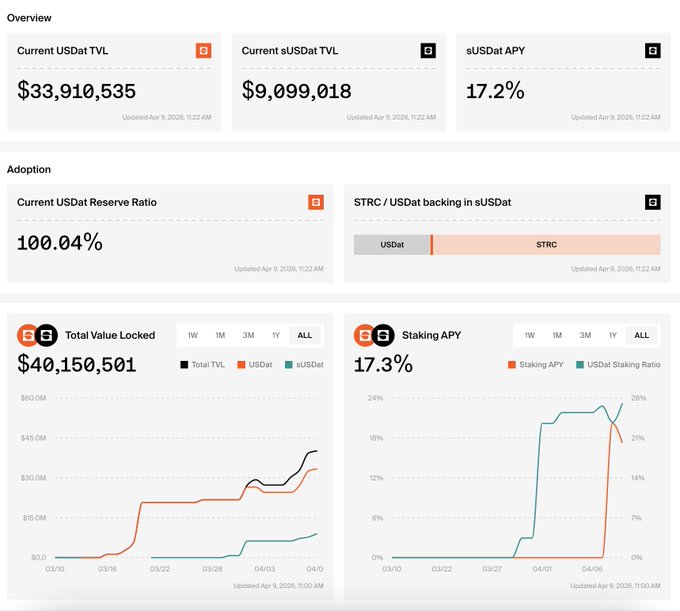680x611 pixels.
Task: Hide the Staking APY line via its legend
Action: coord(539,365)
